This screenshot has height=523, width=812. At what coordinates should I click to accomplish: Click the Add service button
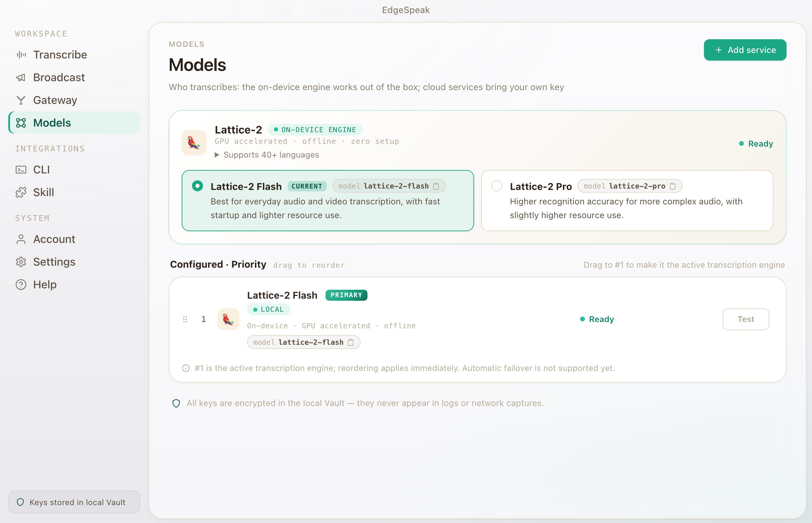click(745, 50)
